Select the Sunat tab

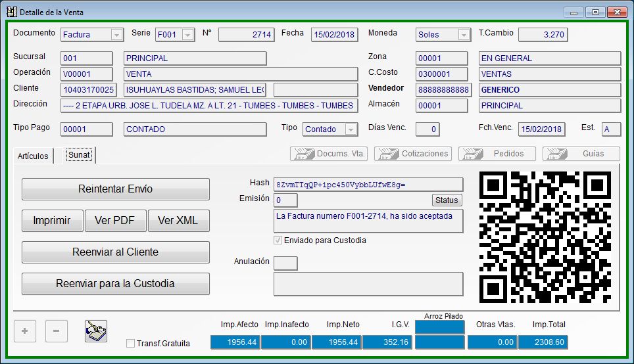(x=79, y=154)
